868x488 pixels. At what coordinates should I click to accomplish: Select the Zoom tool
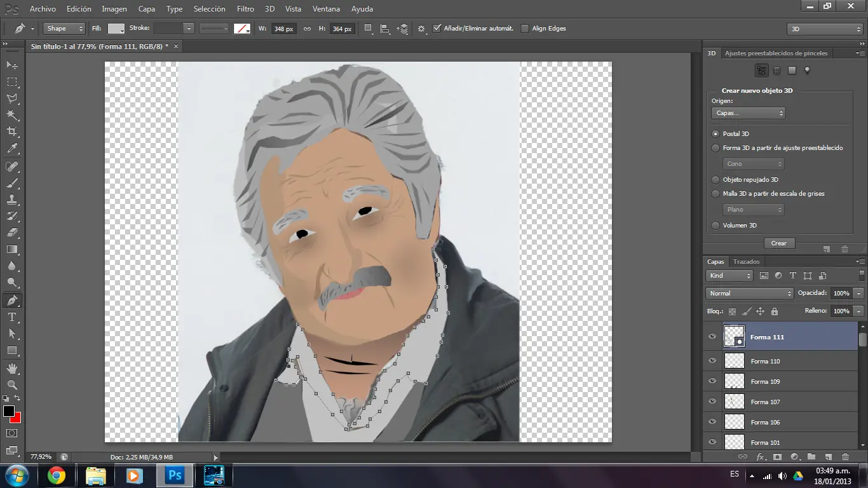(x=12, y=384)
